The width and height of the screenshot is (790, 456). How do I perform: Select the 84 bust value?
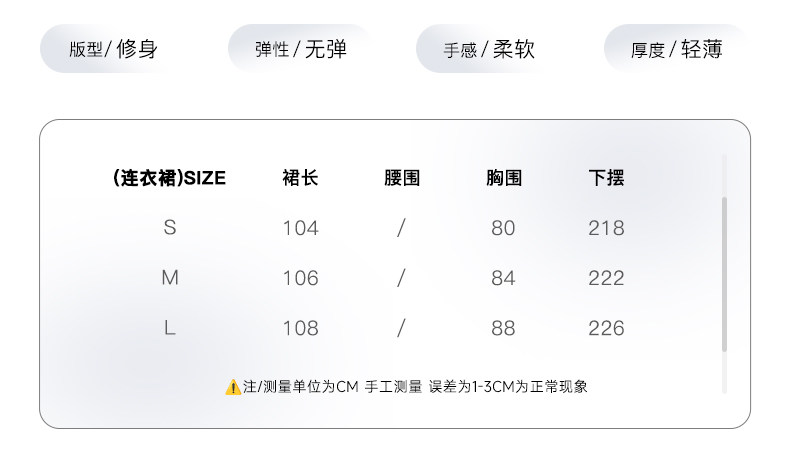tap(503, 278)
